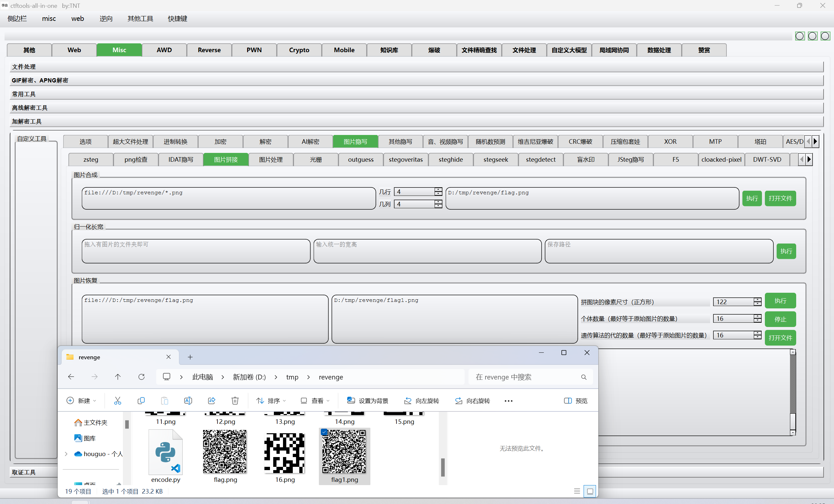Viewport: 834px width, 504px height.
Task: Open the 排序 sort dropdown
Action: coord(271,401)
